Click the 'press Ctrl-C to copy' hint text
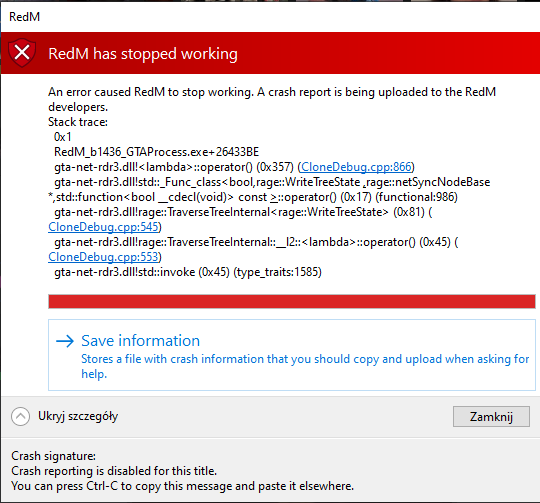 pos(183,486)
